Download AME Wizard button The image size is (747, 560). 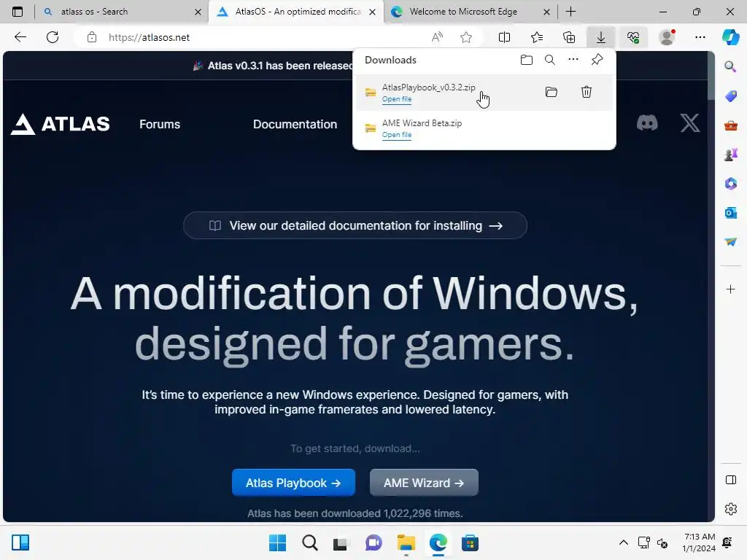tap(424, 483)
